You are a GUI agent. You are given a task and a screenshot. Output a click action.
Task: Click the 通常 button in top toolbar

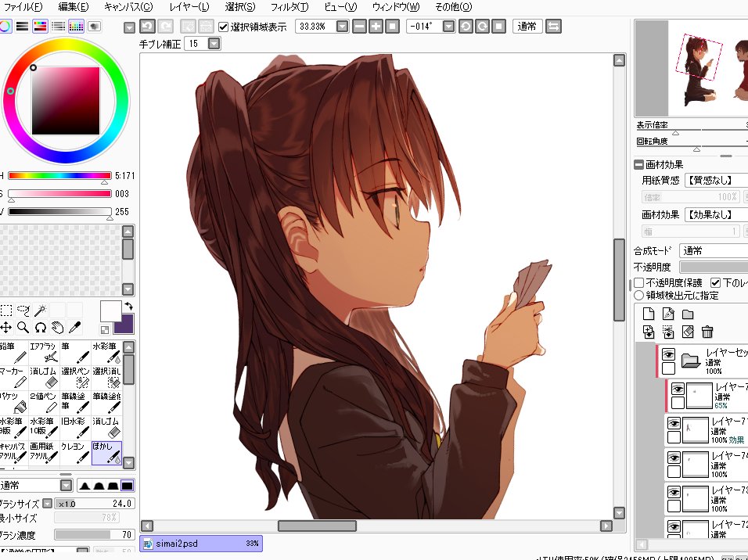point(527,27)
